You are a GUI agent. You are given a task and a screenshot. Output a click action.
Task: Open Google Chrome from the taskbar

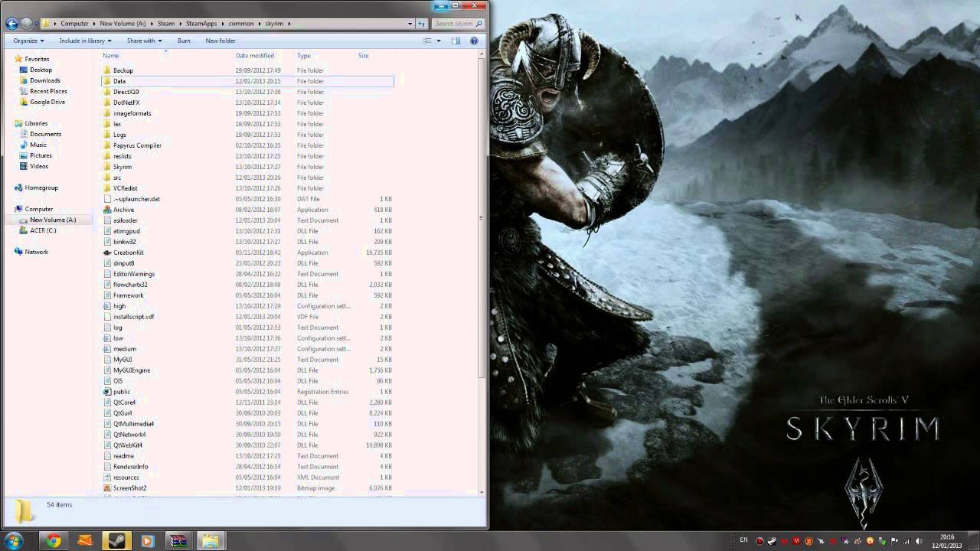click(54, 540)
